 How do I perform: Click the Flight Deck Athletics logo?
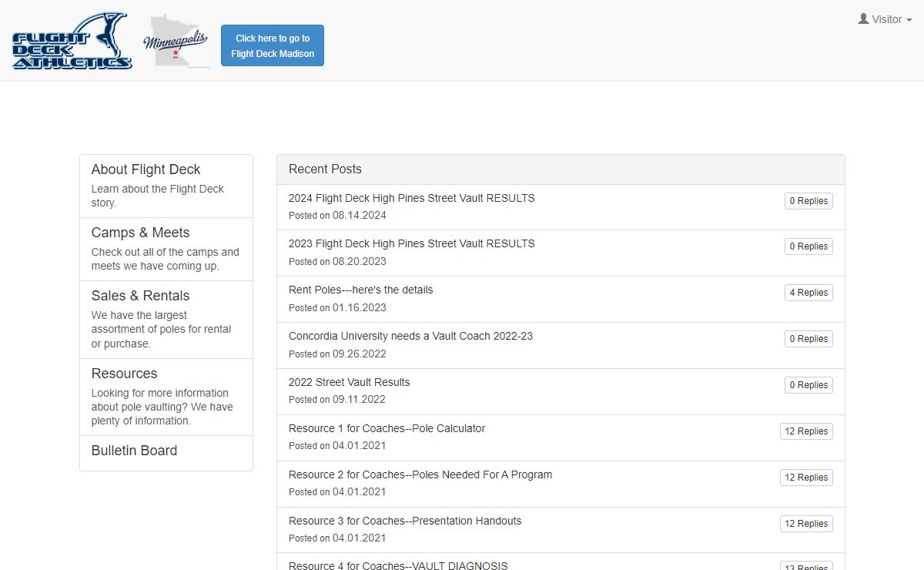tap(72, 41)
